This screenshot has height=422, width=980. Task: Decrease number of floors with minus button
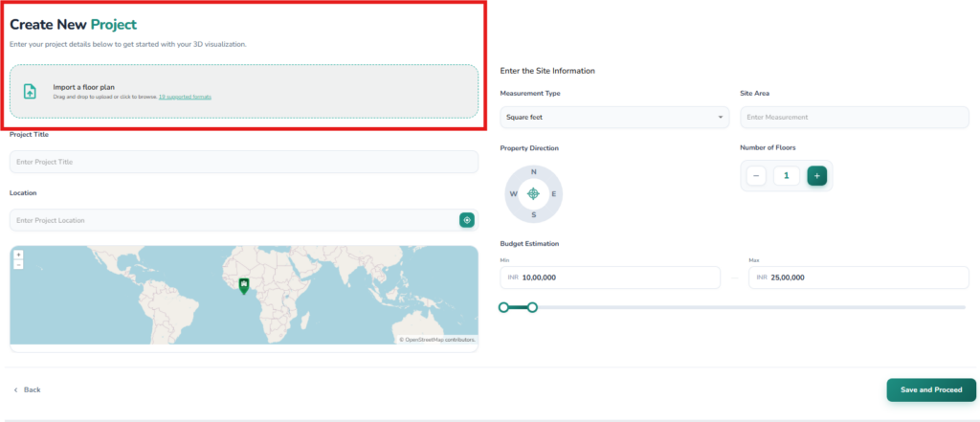coord(756,176)
